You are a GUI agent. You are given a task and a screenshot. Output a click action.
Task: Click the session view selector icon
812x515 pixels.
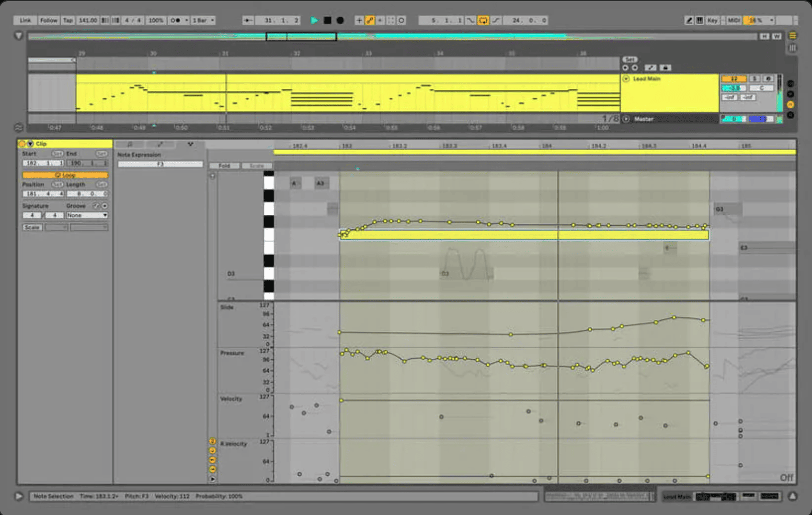(793, 48)
